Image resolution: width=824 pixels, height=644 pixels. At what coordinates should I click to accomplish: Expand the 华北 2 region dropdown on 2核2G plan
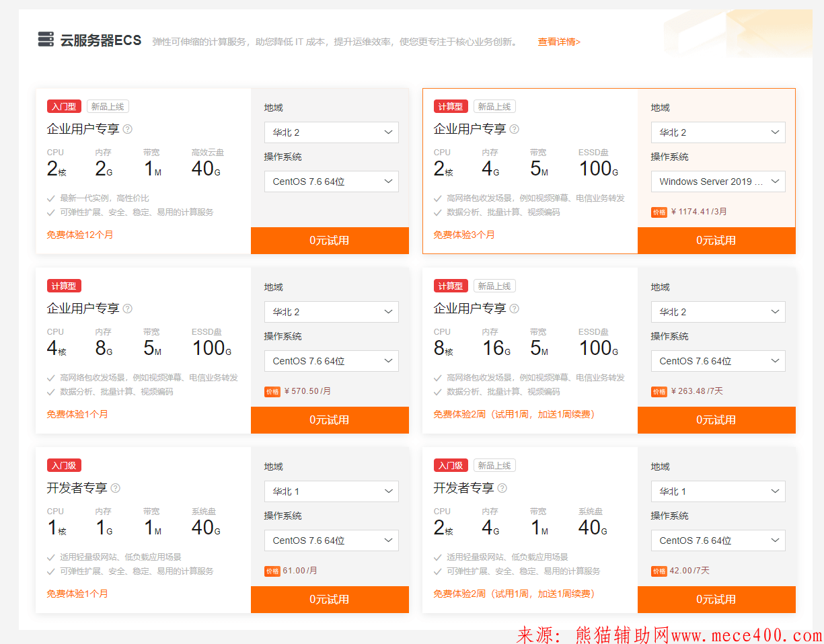tap(331, 132)
